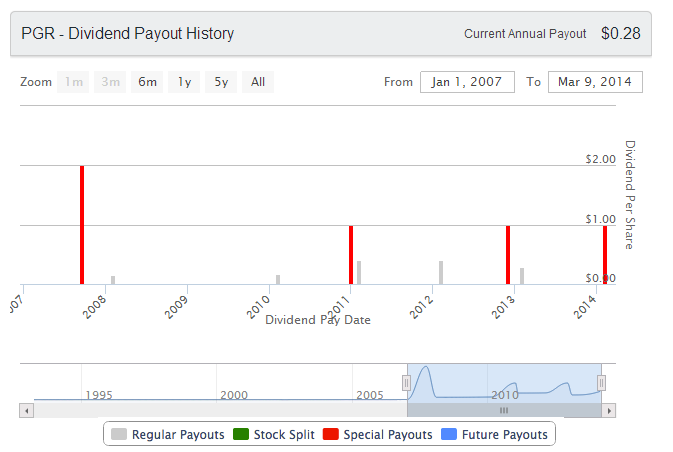Set zoom range to 1y
673x452 pixels.
(184, 82)
